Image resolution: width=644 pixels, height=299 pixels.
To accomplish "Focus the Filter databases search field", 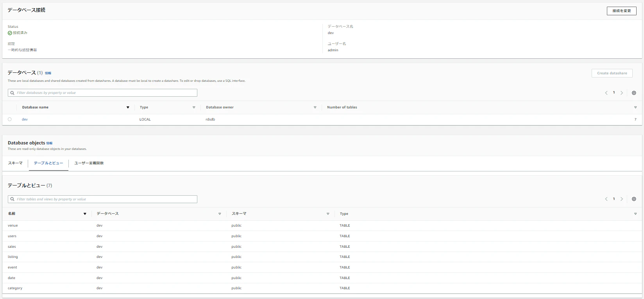I will (102, 93).
